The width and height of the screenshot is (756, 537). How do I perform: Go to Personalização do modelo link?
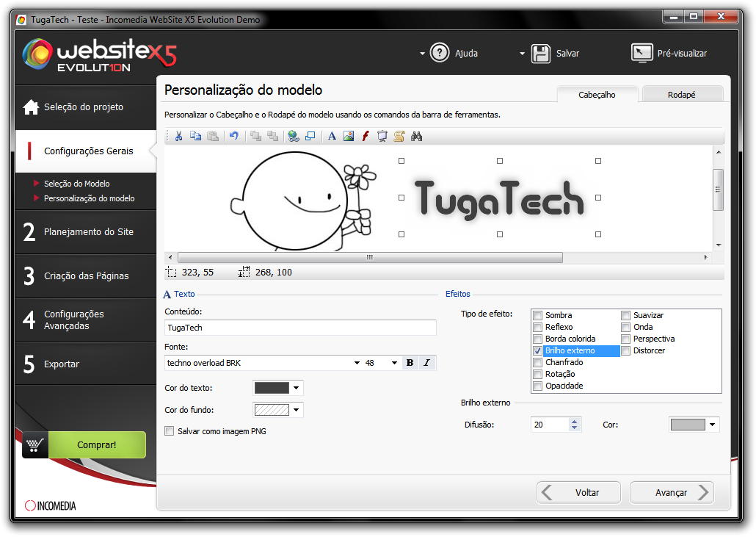click(x=90, y=198)
